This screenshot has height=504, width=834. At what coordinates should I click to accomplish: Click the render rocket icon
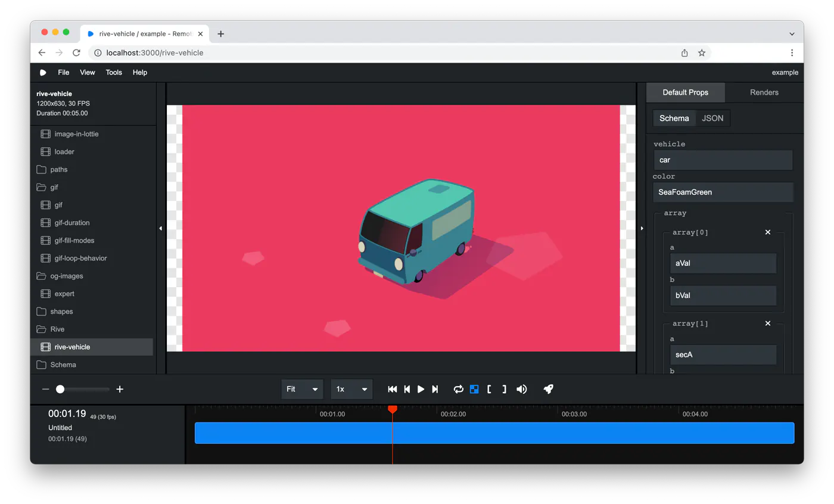(x=549, y=389)
